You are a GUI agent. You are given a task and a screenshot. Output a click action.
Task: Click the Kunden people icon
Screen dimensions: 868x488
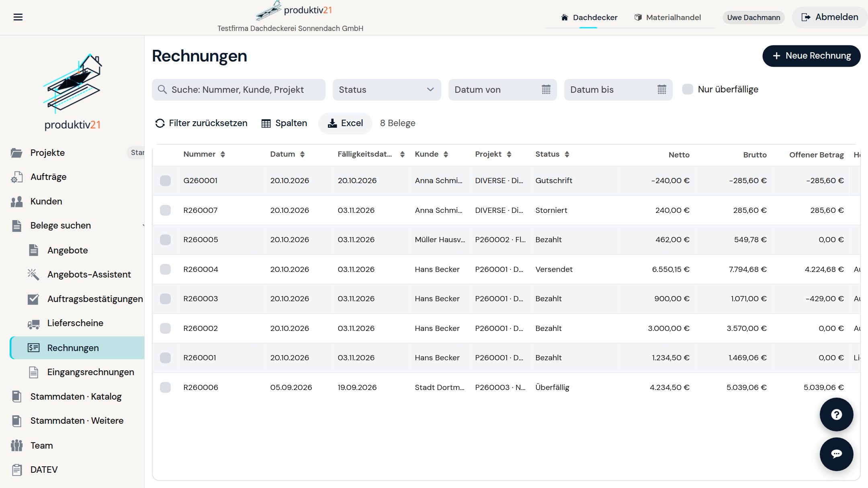[x=16, y=201]
